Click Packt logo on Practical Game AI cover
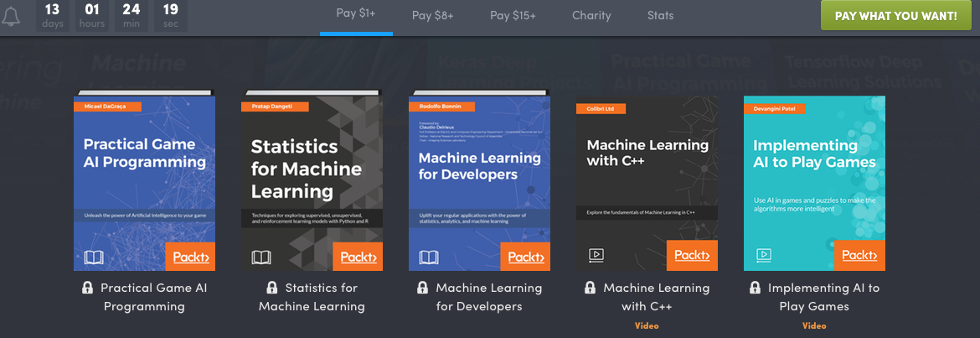Image resolution: width=980 pixels, height=338 pixels. pyautogui.click(x=191, y=257)
